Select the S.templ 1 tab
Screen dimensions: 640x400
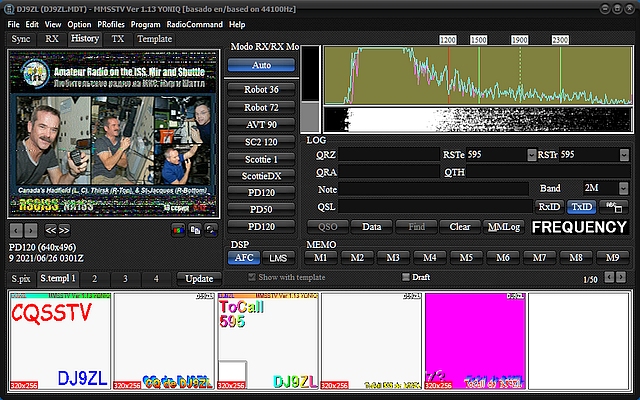58,279
